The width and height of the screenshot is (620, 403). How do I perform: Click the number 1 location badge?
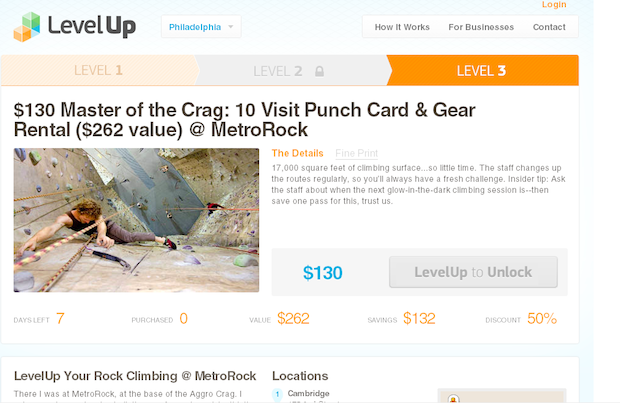(x=277, y=394)
